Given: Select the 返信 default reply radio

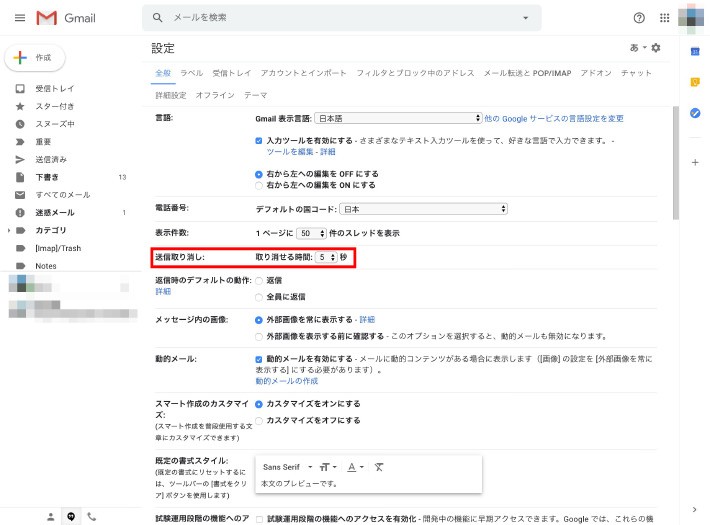Looking at the screenshot, I should 259,281.
